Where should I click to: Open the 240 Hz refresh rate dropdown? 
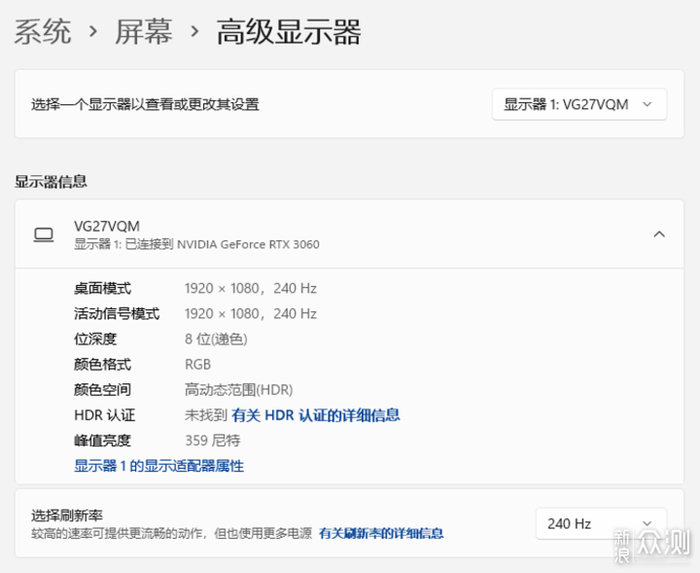(x=601, y=523)
